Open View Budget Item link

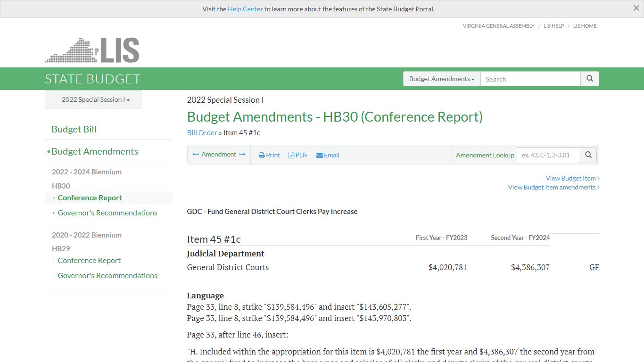click(572, 178)
